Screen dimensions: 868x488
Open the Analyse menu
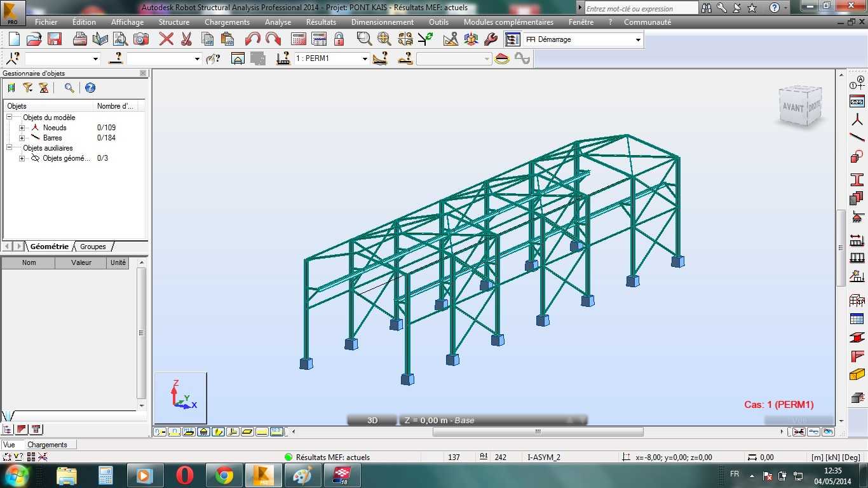pyautogui.click(x=278, y=22)
